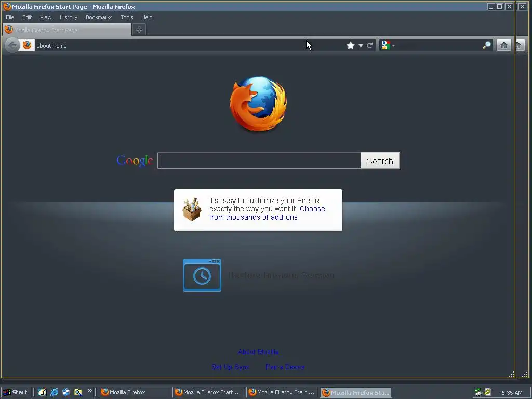Viewport: 532px width, 399px height.
Task: Open the Help menu
Action: tap(147, 17)
